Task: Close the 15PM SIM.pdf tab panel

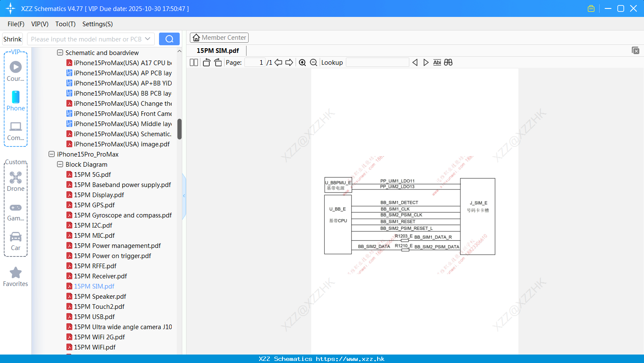Action: [635, 50]
